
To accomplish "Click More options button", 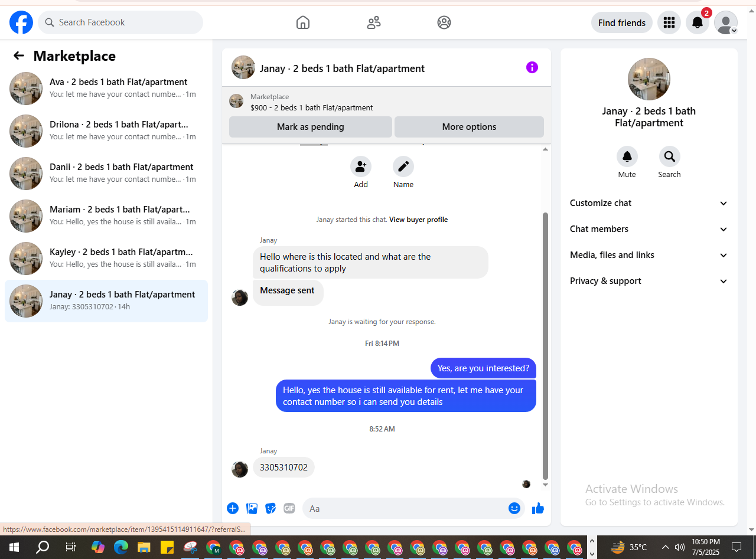I will 469,127.
